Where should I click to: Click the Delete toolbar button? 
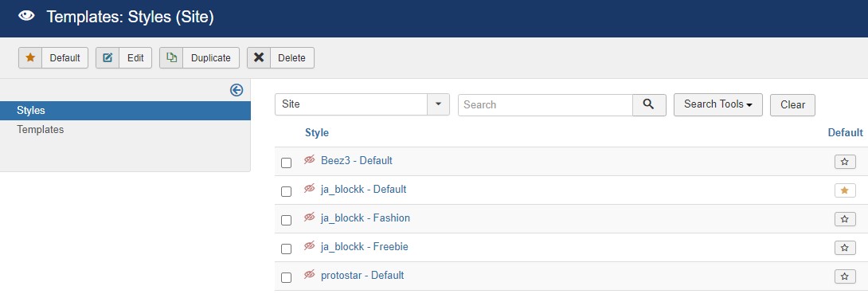click(x=280, y=57)
